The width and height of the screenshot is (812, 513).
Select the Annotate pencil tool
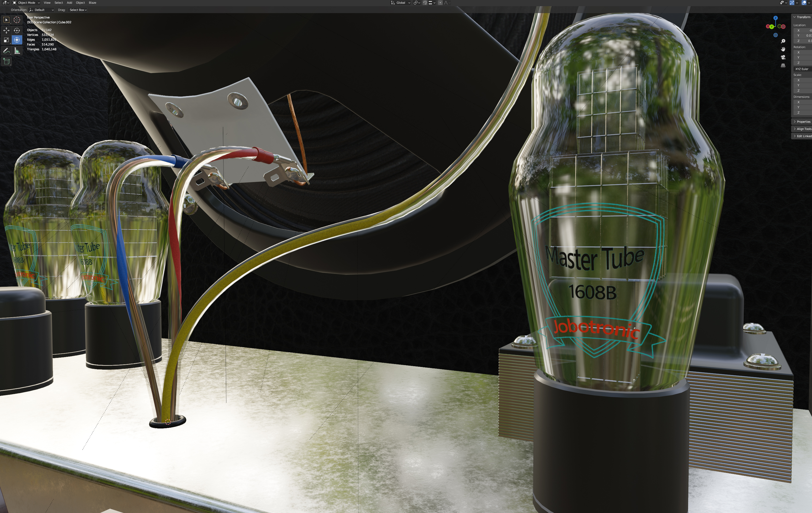point(6,51)
